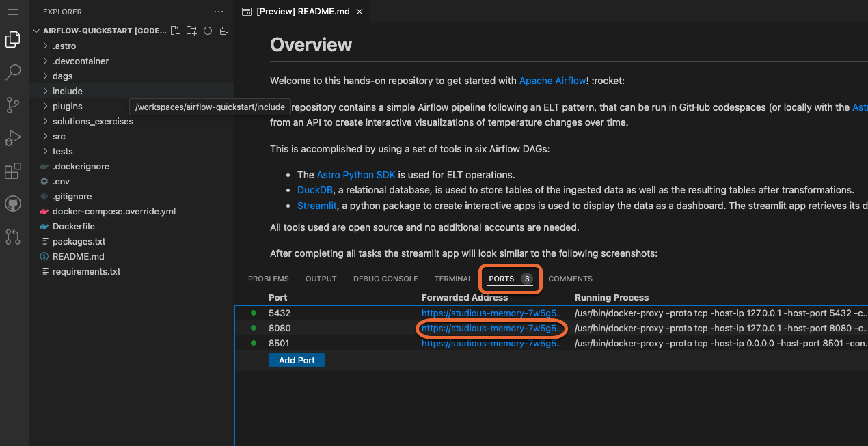Switch to the PROBLEMS tab
868x446 pixels.
pyautogui.click(x=268, y=278)
